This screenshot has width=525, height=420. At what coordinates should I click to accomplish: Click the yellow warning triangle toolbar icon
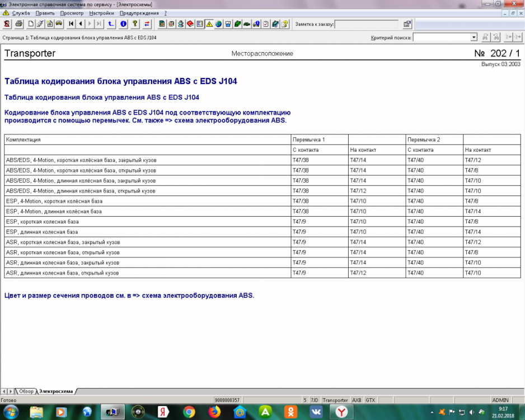(209, 24)
